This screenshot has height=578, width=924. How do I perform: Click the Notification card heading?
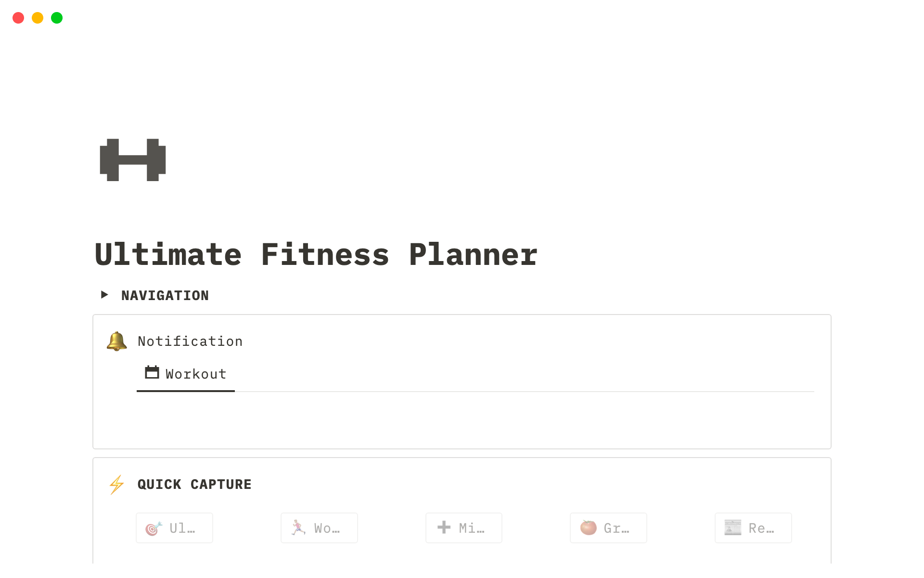point(190,341)
